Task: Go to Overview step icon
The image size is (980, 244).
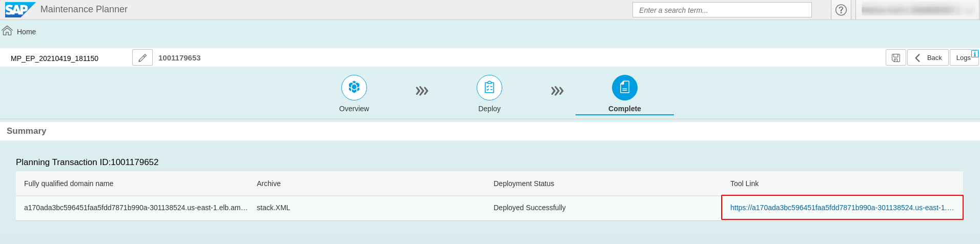Action: (x=354, y=88)
